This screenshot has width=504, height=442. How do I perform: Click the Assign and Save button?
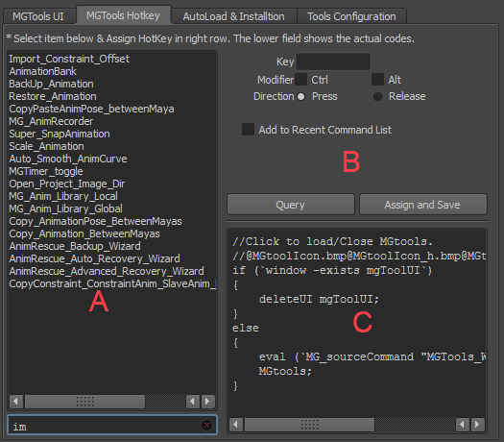(x=422, y=205)
